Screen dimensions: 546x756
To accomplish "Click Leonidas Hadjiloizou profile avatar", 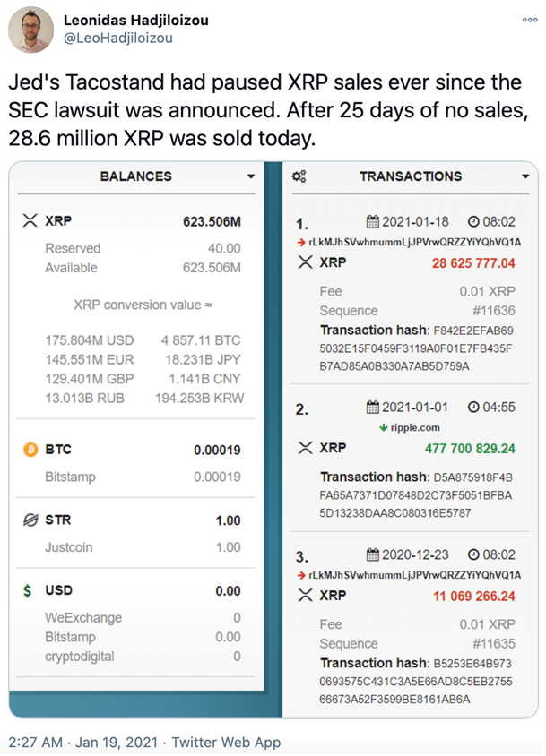I will click(31, 30).
